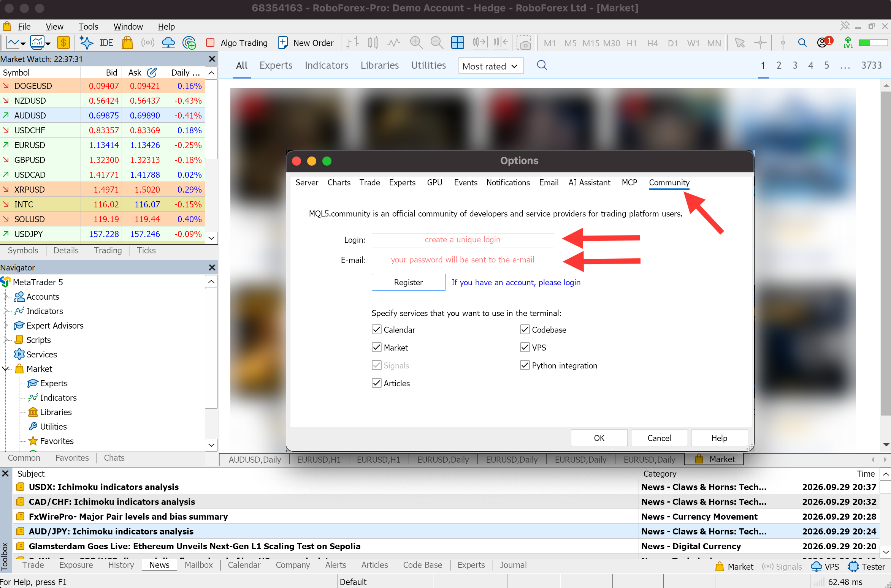891x588 pixels.
Task: Uncheck the Articles service checkbox
Action: pyautogui.click(x=377, y=383)
